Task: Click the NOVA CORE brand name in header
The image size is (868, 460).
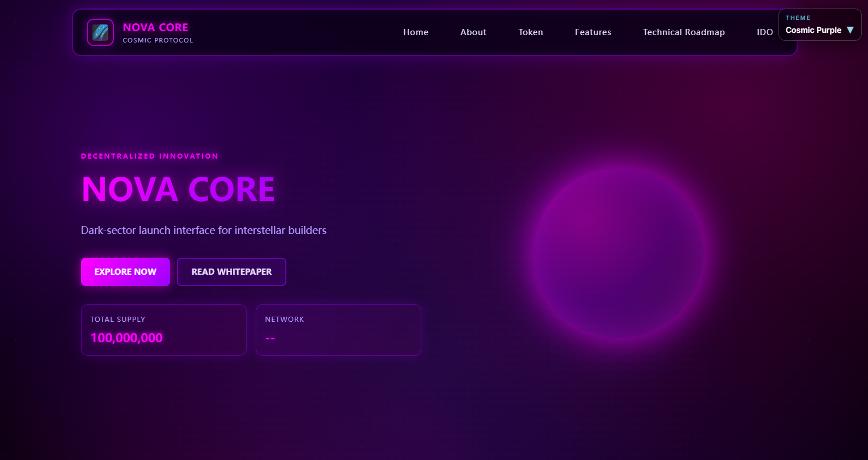Action: (155, 27)
